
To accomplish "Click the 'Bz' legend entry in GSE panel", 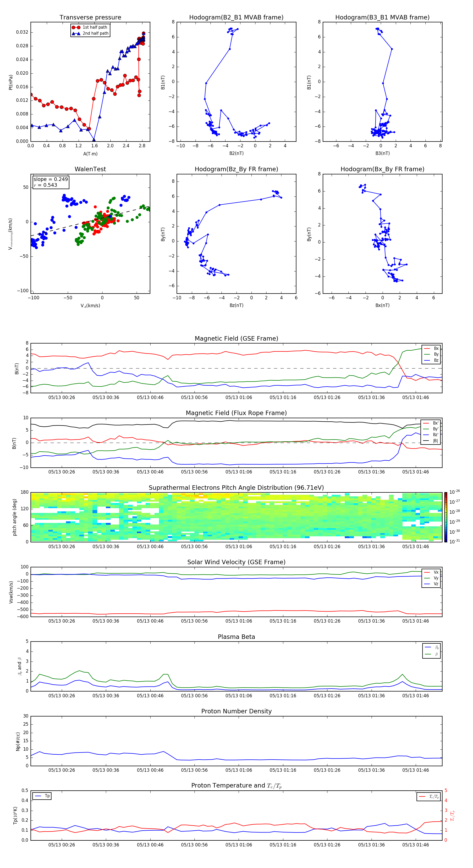I will 431,361.
